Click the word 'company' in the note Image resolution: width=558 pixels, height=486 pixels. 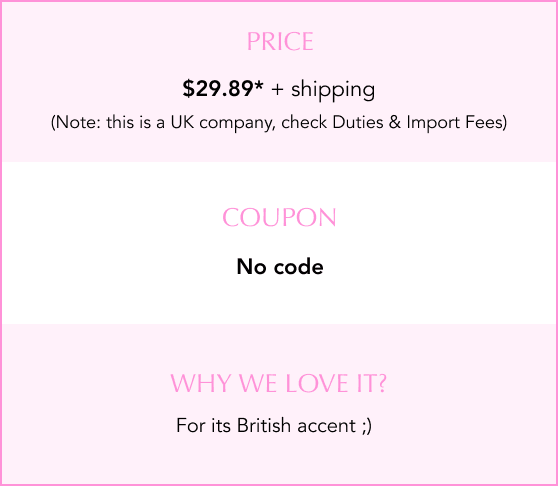pyautogui.click(x=237, y=123)
